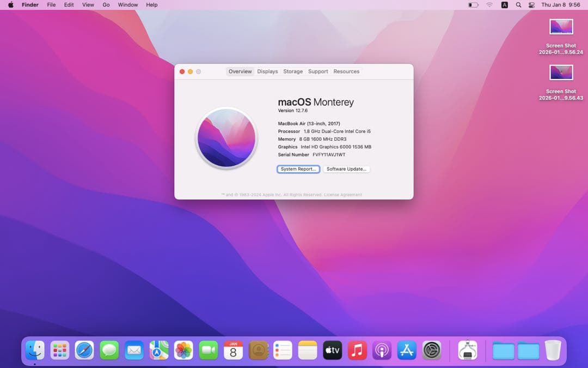Launch the Music app
588x368 pixels.
[x=357, y=351]
